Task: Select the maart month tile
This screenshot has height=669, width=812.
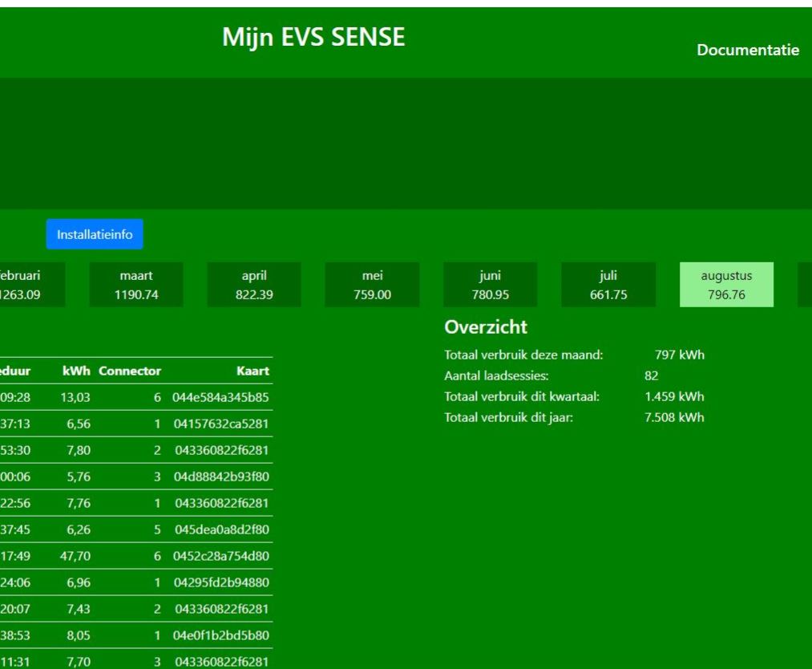Action: click(x=135, y=285)
